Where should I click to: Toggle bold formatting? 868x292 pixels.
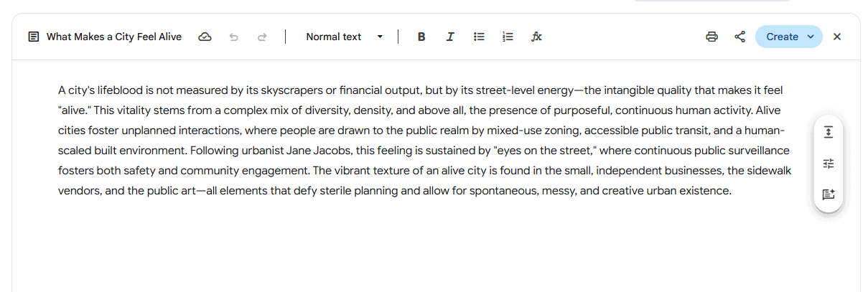pos(421,37)
